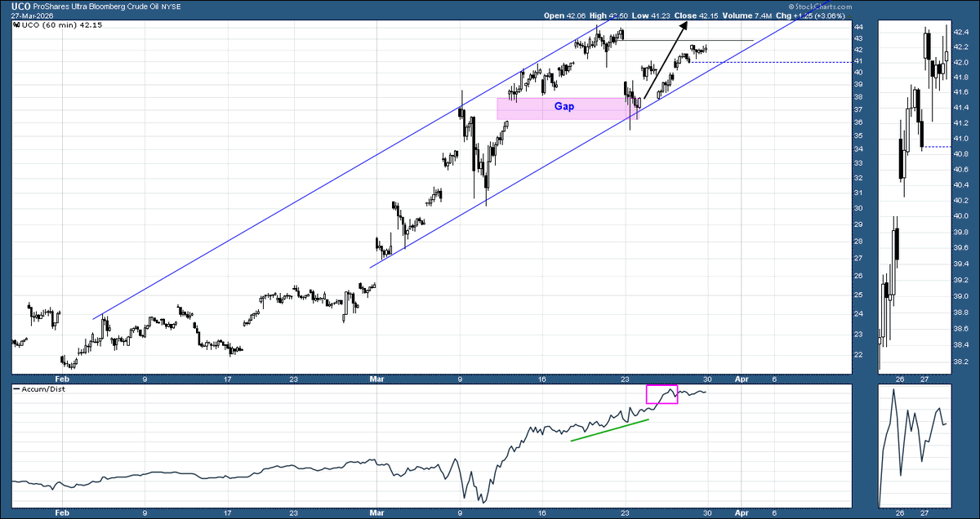
Task: Select the Apr label under the price panel
Action: tap(740, 379)
